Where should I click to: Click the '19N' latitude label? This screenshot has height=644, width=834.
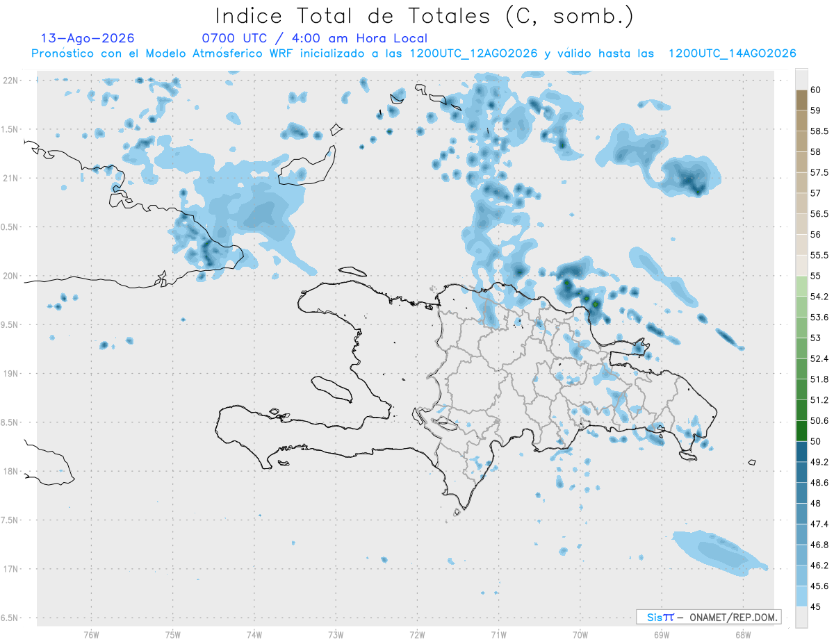point(11,373)
